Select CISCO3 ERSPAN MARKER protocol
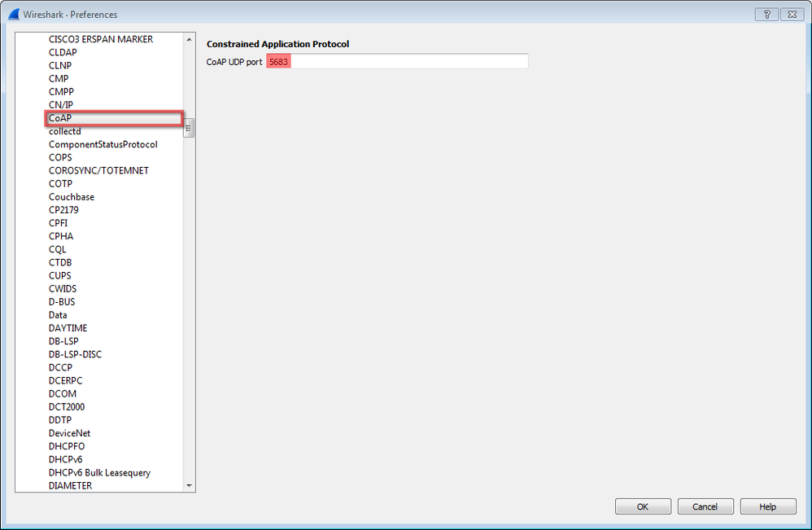 100,39
